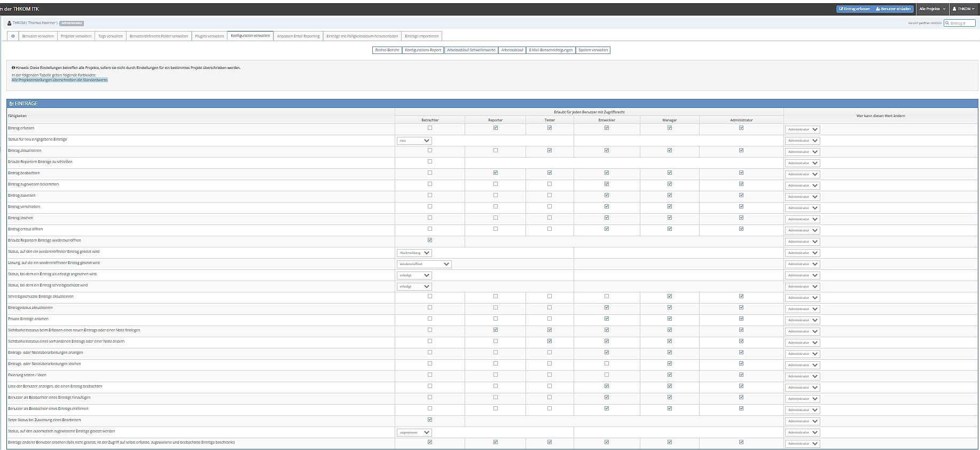Open 'Benutzerdefinierte Felder verwalten' tab

(x=159, y=36)
